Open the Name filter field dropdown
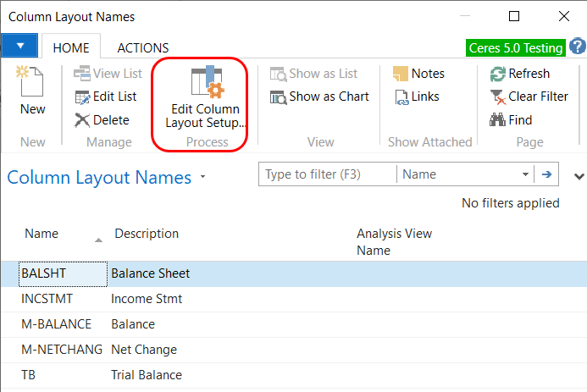587x392 pixels. (x=525, y=175)
